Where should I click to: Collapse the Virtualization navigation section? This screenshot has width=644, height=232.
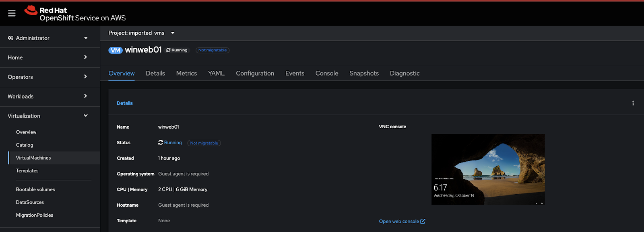point(50,116)
